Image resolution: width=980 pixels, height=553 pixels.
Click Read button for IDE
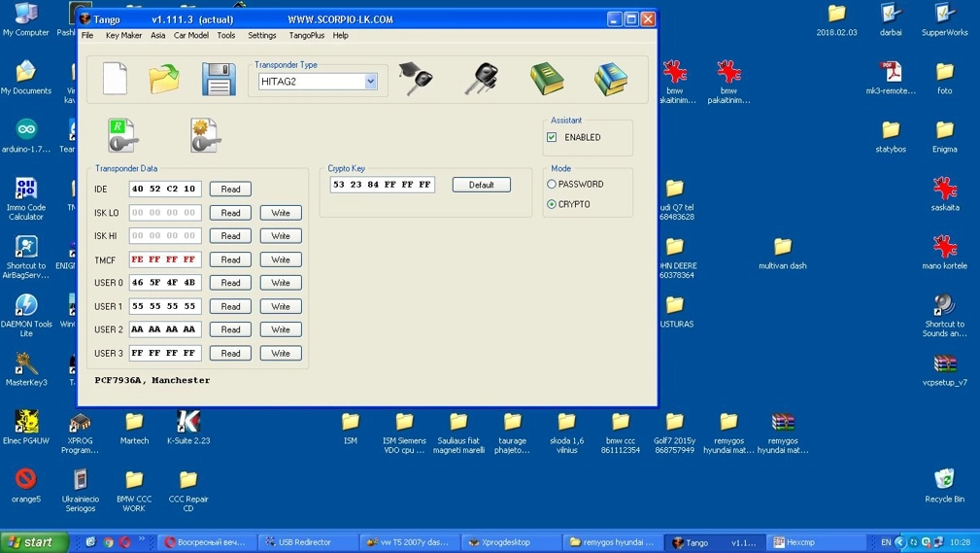[230, 189]
